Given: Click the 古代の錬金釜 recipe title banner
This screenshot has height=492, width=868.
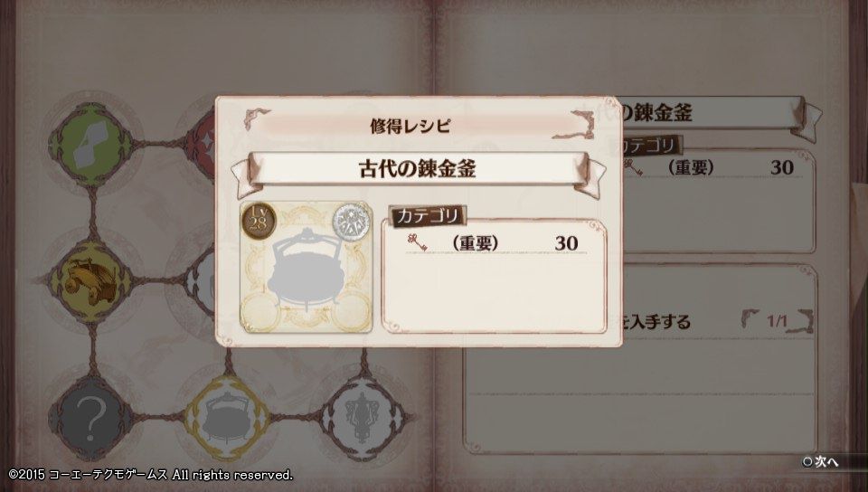Looking at the screenshot, I should pos(418,169).
